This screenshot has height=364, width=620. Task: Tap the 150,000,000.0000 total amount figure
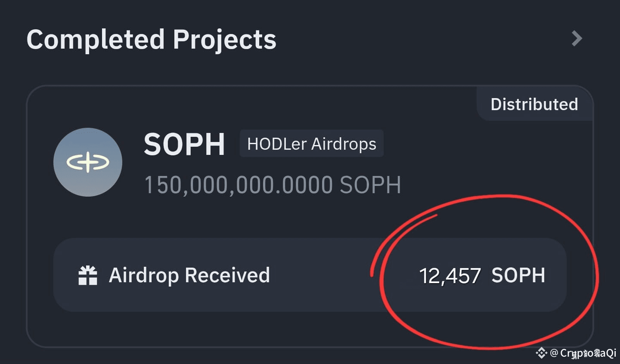[239, 185]
